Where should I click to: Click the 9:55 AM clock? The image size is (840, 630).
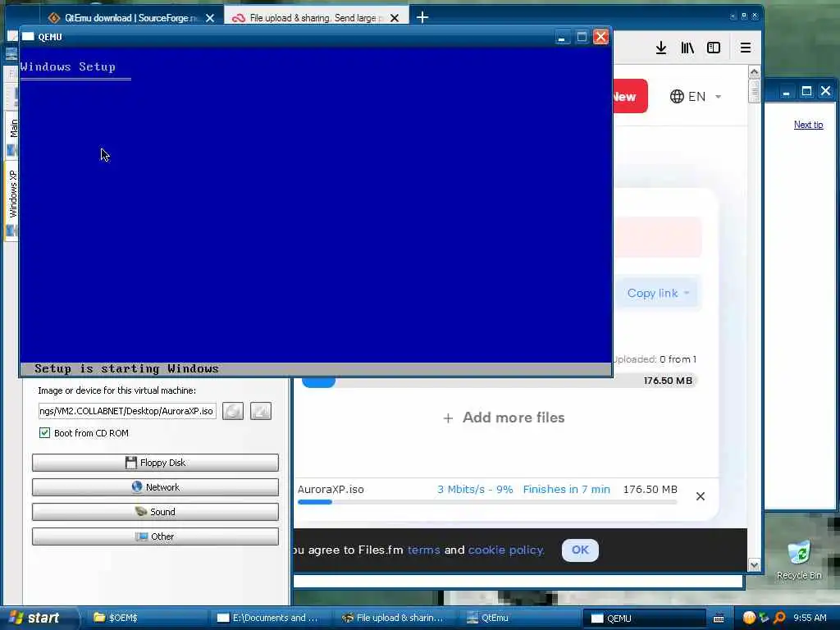(x=810, y=618)
